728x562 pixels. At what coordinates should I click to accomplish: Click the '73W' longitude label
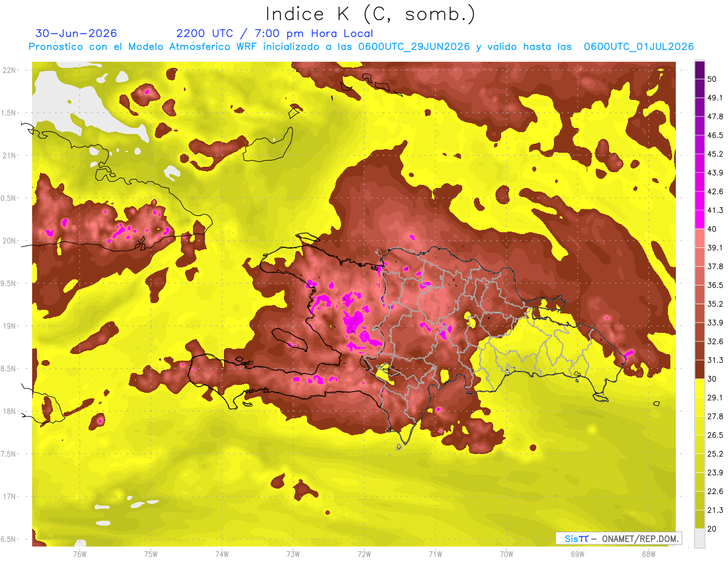coord(293,554)
